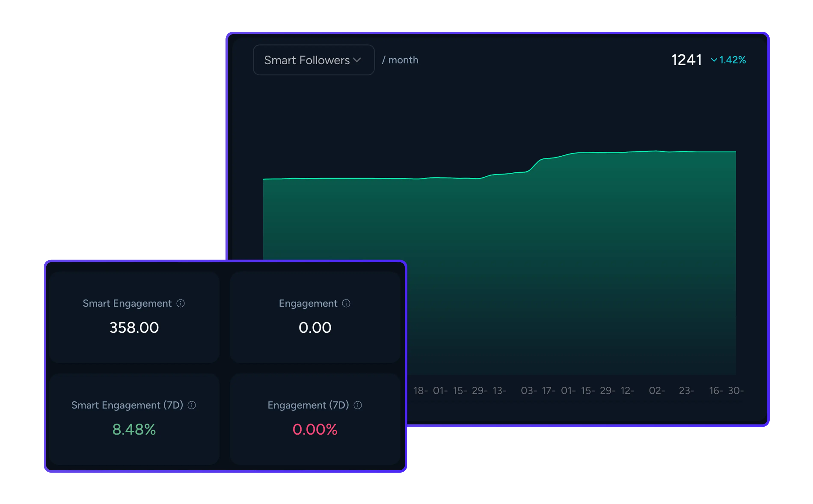Select the Engagement (7D) stat card
This screenshot has width=813, height=504.
tap(315, 418)
